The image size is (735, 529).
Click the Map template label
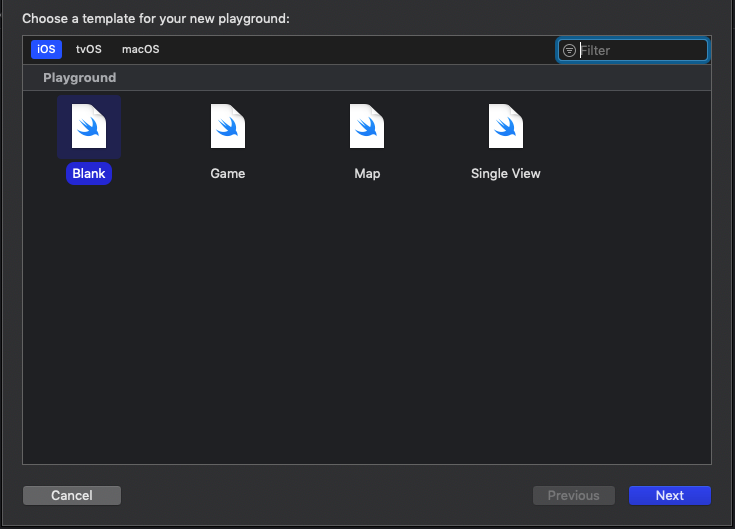click(367, 173)
